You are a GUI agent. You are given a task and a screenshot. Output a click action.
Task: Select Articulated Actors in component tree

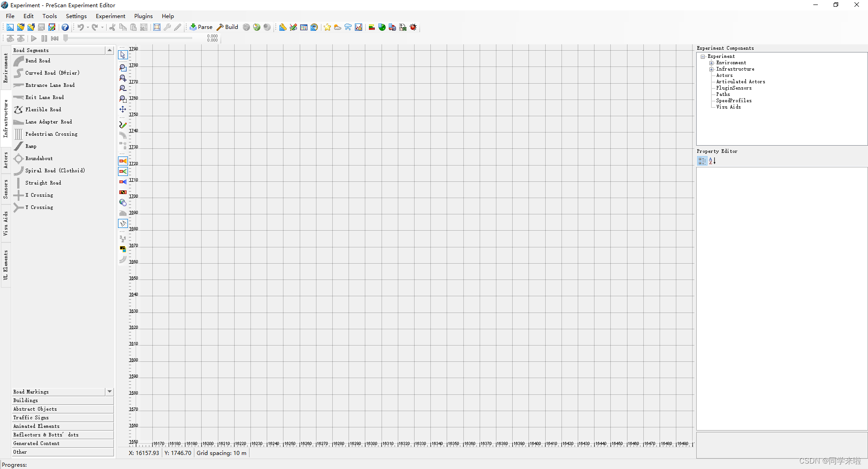(x=741, y=82)
